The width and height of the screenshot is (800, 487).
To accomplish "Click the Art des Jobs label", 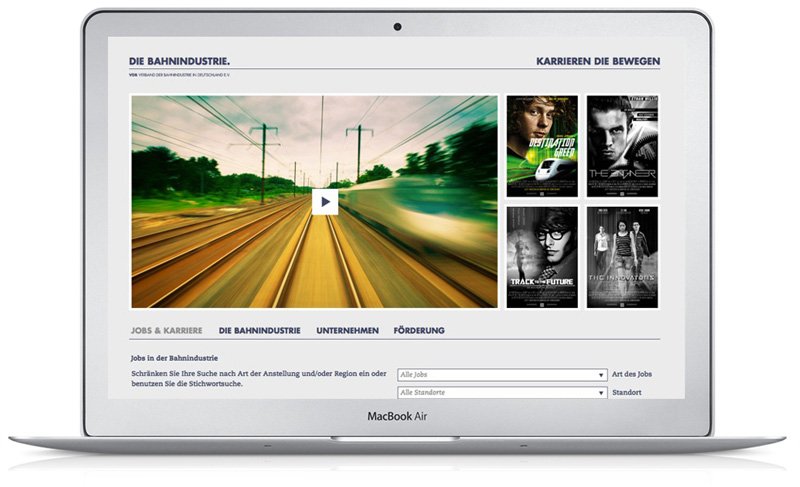I will (x=631, y=375).
